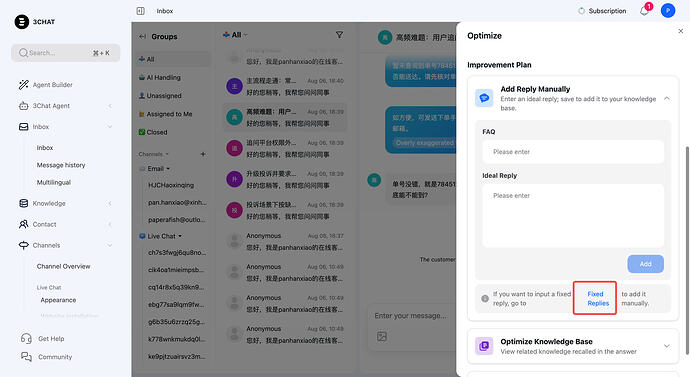Open the HJCHaoxinqing email channel
690x377 pixels.
pyautogui.click(x=171, y=185)
